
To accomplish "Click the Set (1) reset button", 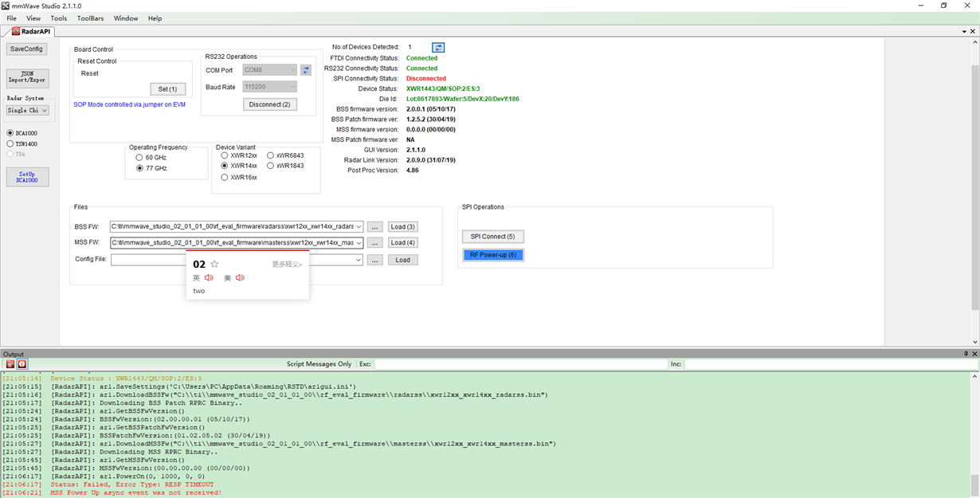I will click(167, 89).
